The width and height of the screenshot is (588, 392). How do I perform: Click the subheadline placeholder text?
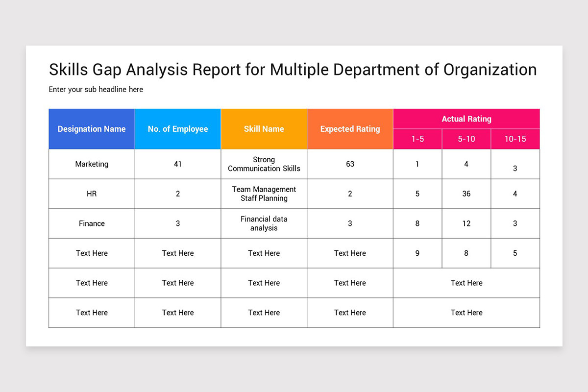click(x=96, y=89)
